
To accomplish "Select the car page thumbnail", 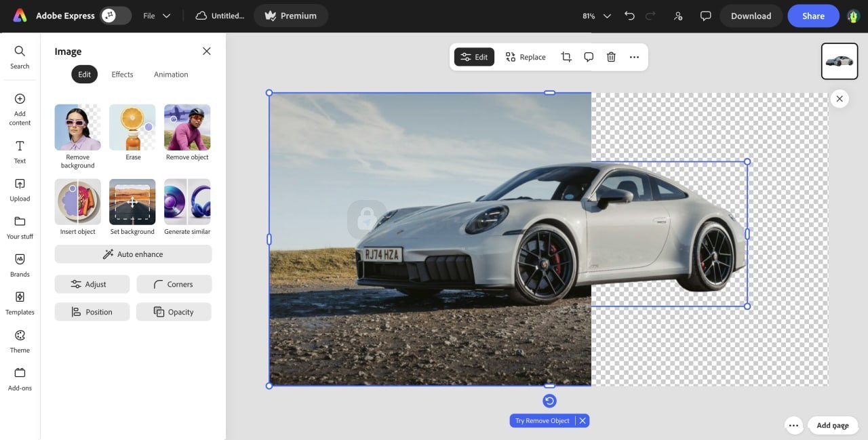I will coord(839,61).
